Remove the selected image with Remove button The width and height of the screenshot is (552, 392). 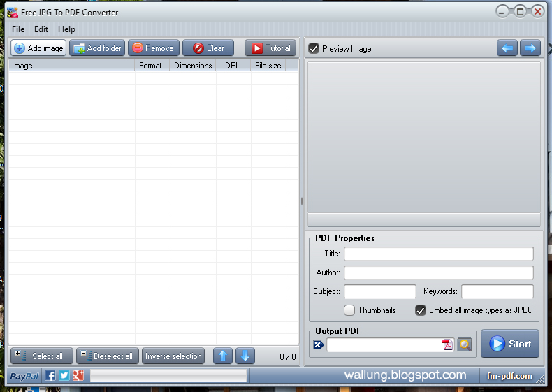click(154, 48)
